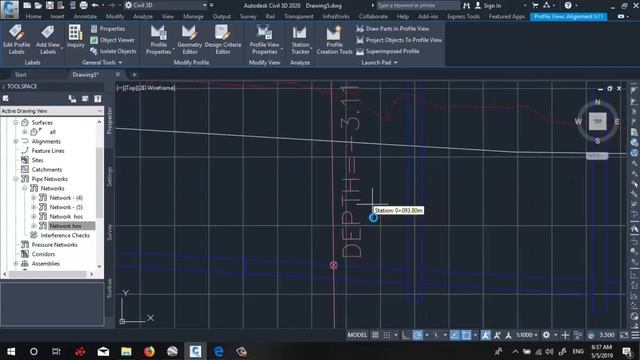Select the Network hos highlighted item
Screen dimensions: 640x360
[x=65, y=226]
